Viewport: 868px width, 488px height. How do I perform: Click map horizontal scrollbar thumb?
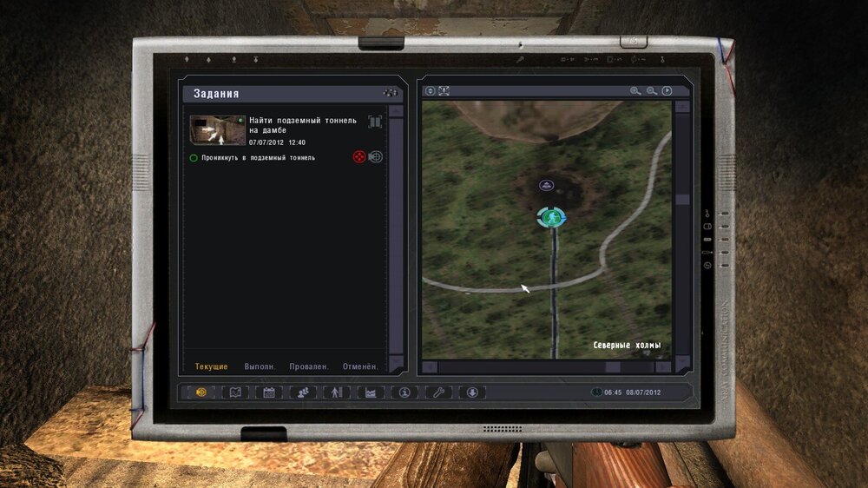(612, 366)
